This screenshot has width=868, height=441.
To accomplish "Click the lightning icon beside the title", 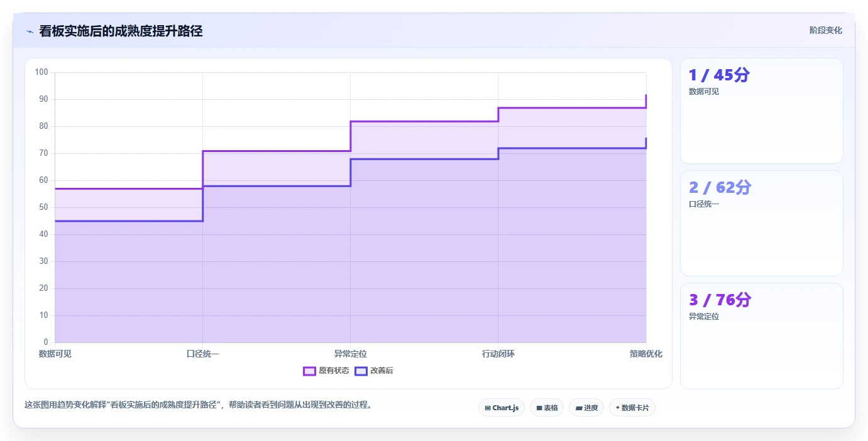I will (30, 31).
